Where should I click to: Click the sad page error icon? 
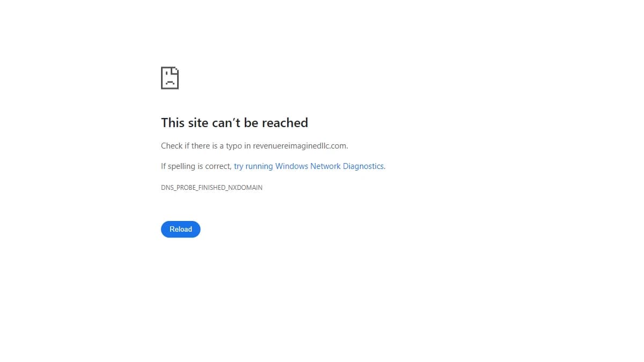170,78
